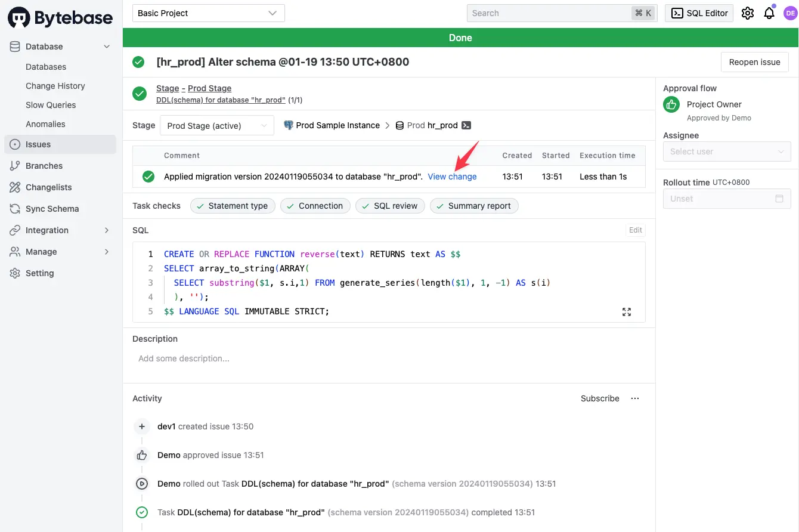Open SQL terminal icon beside hr_prod
The image size is (799, 532).
(x=467, y=125)
